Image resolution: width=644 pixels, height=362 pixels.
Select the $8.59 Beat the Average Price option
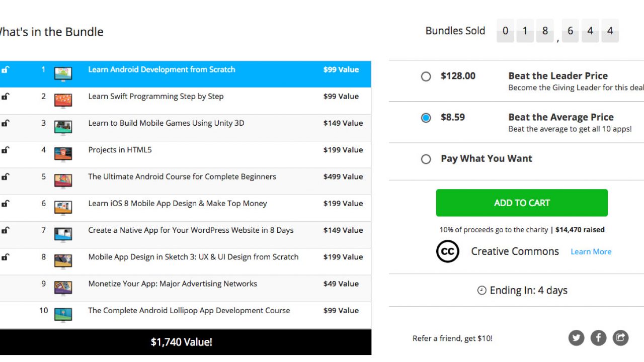click(x=426, y=118)
